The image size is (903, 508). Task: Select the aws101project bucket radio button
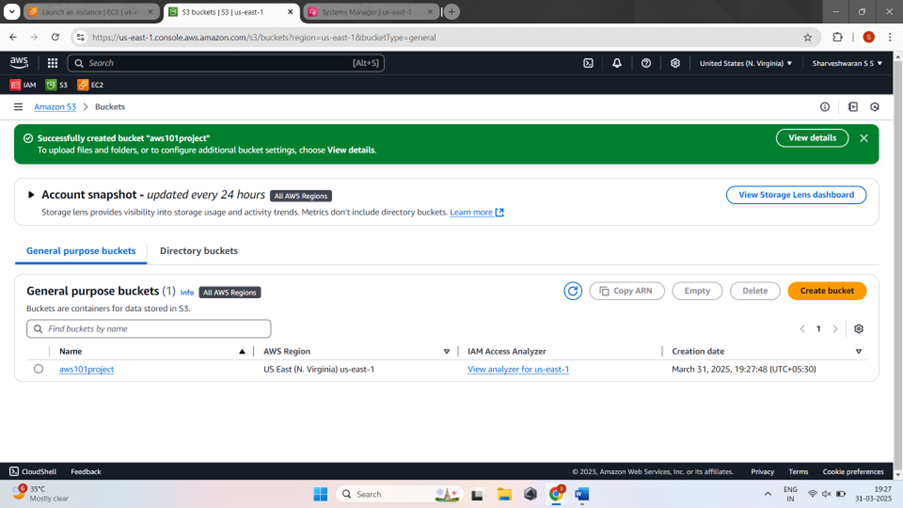pyautogui.click(x=39, y=369)
